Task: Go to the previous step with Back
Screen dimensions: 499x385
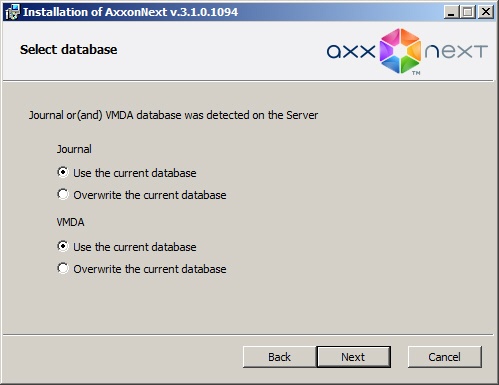Action: (279, 357)
